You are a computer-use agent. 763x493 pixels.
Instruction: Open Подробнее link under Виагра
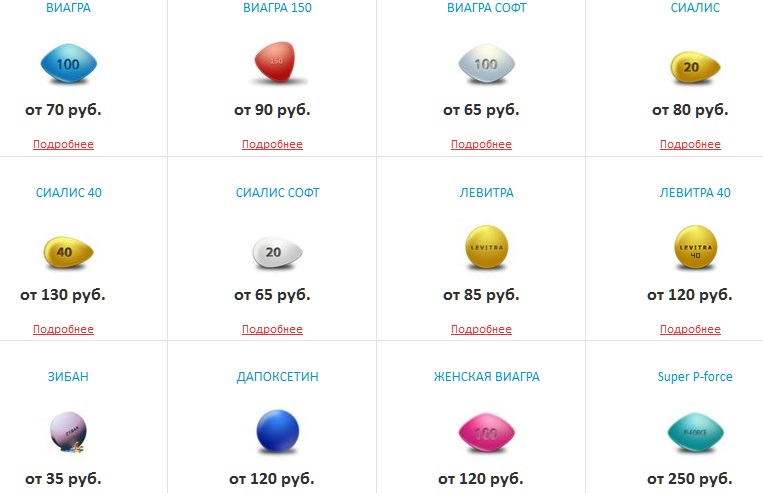click(x=63, y=145)
